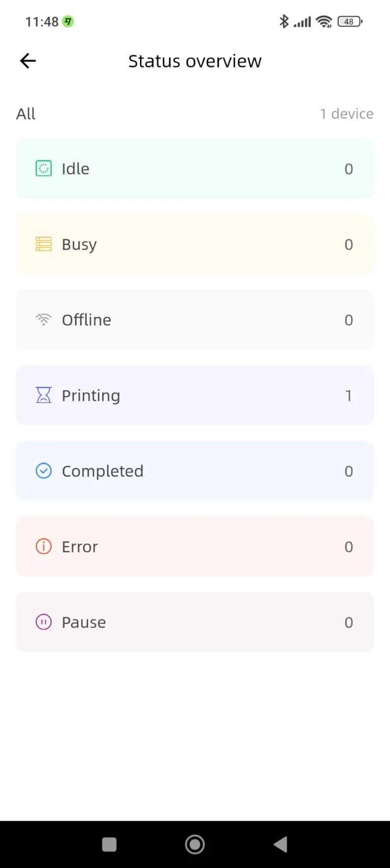This screenshot has width=390, height=868.
Task: Tap Android recent apps square button
Action: click(109, 845)
